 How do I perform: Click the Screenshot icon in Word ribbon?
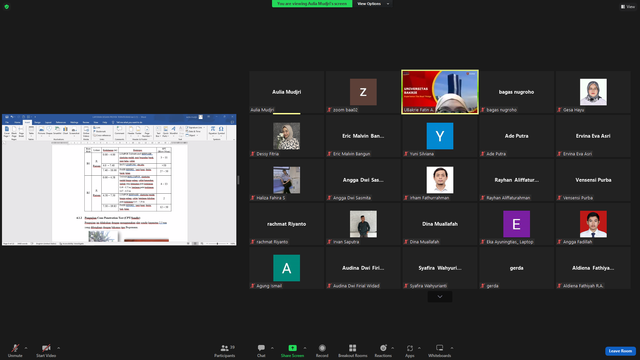(x=74, y=131)
